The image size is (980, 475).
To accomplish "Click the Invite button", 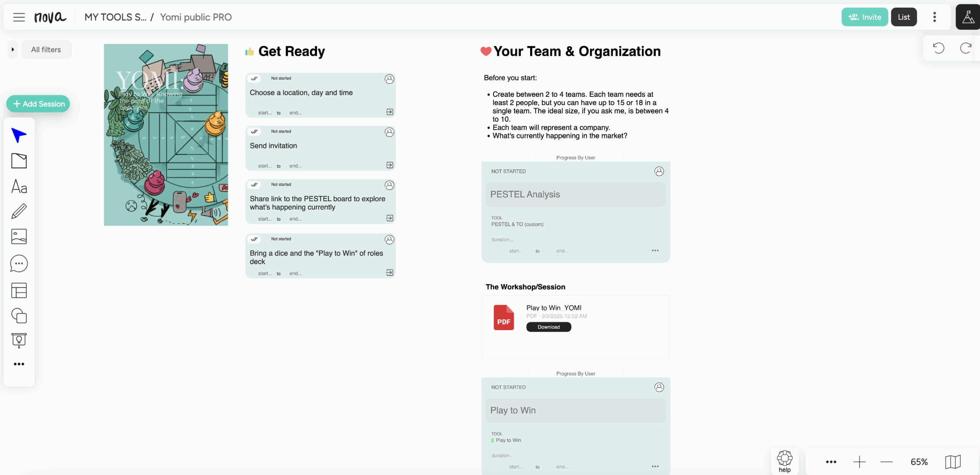I will pyautogui.click(x=864, y=17).
